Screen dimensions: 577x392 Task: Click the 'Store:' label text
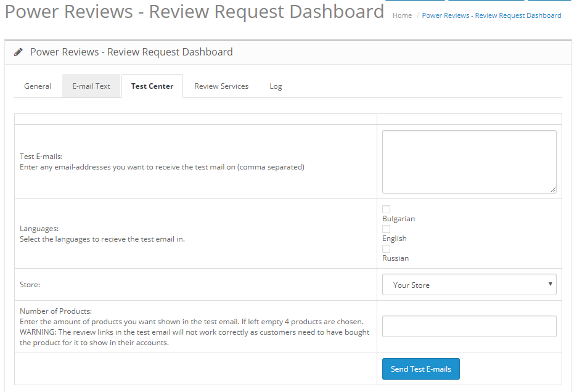click(x=30, y=285)
